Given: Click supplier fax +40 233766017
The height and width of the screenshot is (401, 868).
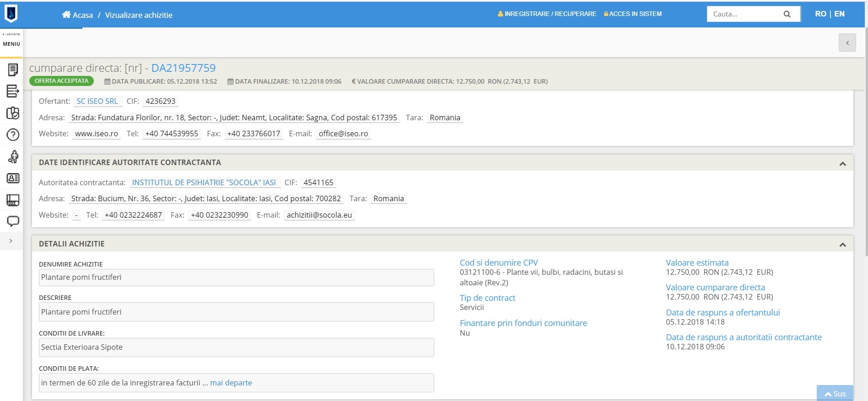Looking at the screenshot, I should click(x=253, y=134).
